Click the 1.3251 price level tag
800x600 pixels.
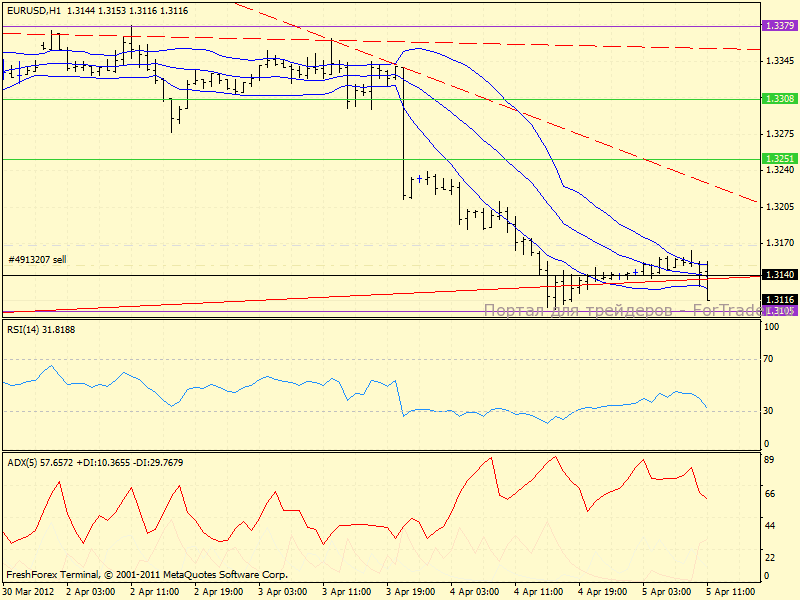pyautogui.click(x=778, y=159)
